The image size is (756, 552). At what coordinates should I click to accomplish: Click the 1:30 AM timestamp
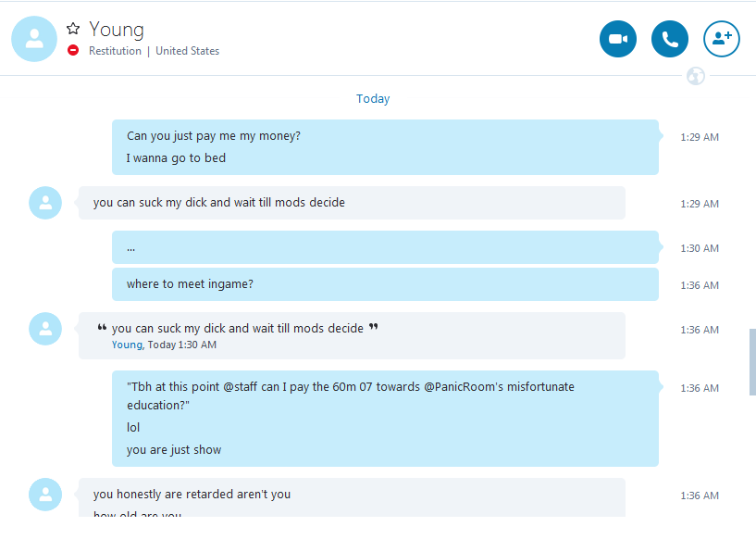pos(699,248)
